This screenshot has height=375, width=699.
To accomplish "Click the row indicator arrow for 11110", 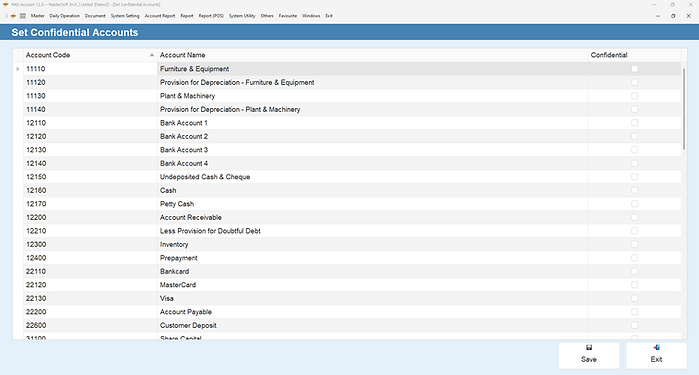I will tap(18, 69).
